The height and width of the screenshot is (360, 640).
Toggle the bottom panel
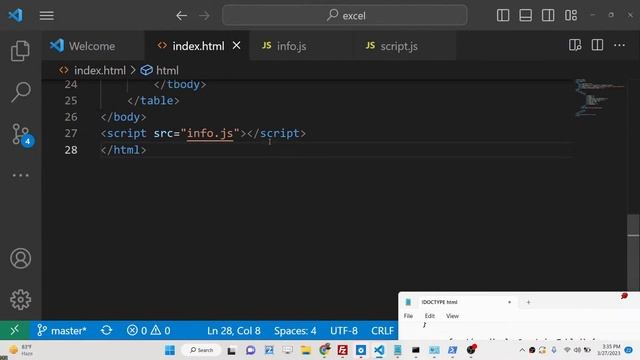click(x=525, y=16)
